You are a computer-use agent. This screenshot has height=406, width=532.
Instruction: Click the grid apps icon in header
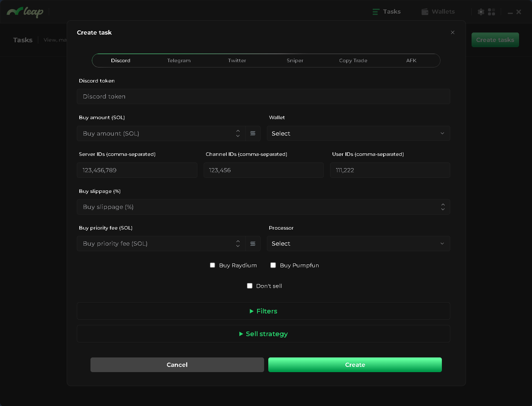(x=492, y=12)
